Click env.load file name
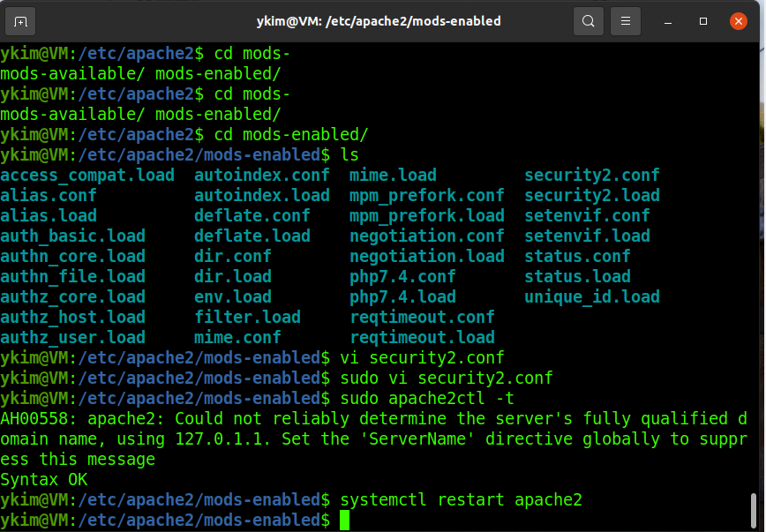The image size is (766, 532). click(233, 297)
